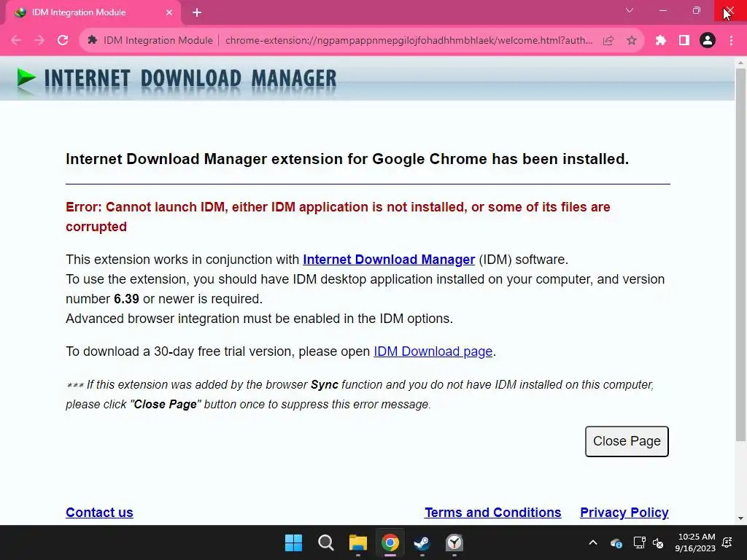Click the Chrome taskbar icon
Viewport: 747px width, 560px height.
390,542
